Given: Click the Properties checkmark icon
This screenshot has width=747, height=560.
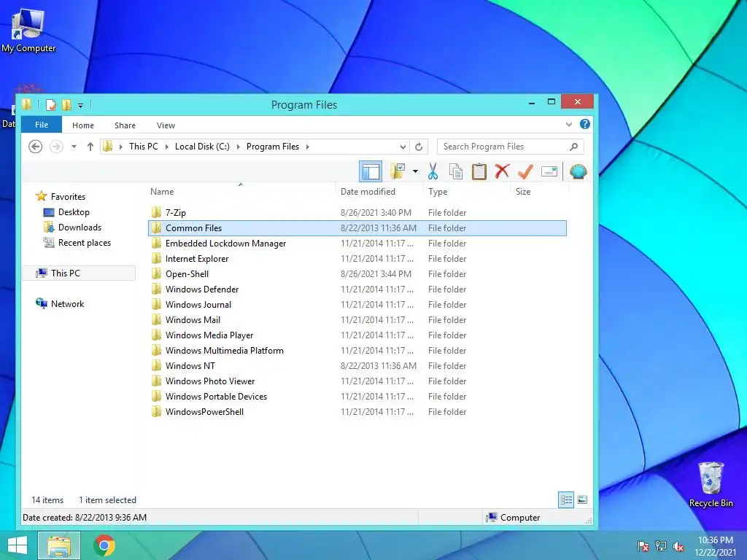Looking at the screenshot, I should pos(525,171).
